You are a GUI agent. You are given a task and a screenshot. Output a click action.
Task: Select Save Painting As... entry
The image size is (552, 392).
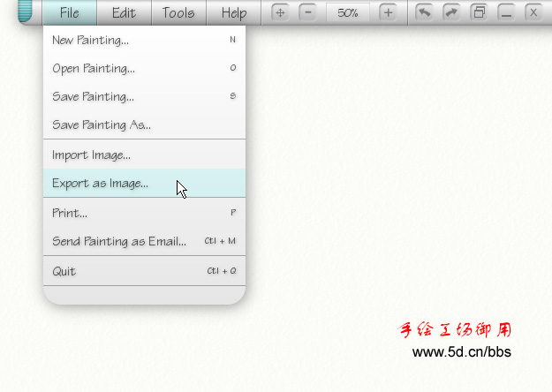pos(144,124)
